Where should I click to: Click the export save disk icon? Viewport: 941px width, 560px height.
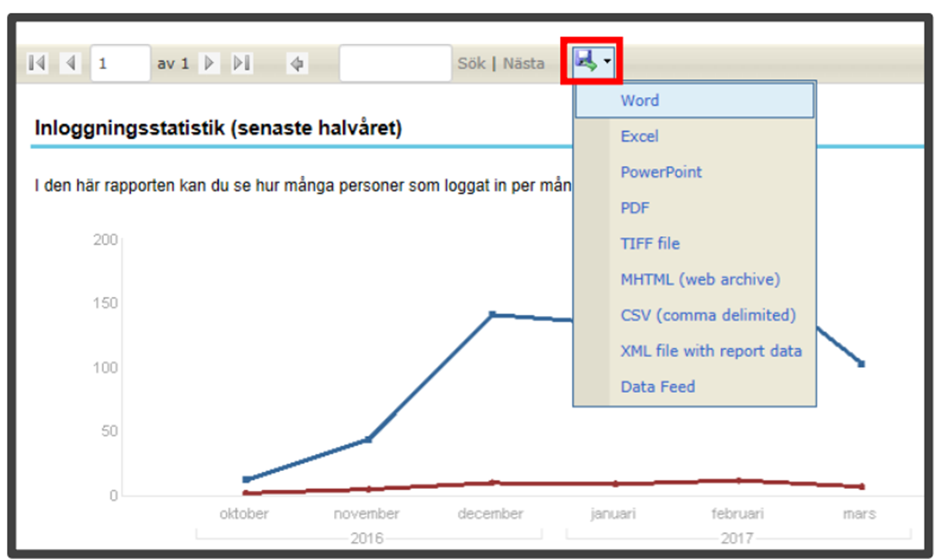click(585, 60)
